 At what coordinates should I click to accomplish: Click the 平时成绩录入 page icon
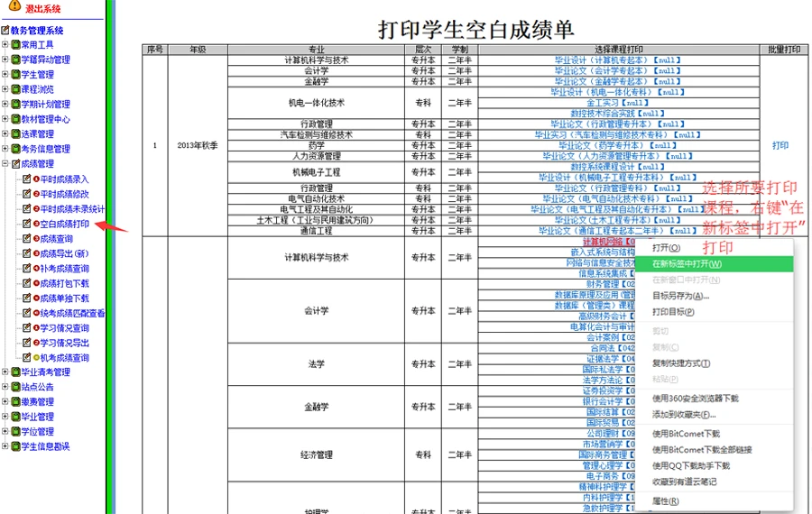coord(26,179)
